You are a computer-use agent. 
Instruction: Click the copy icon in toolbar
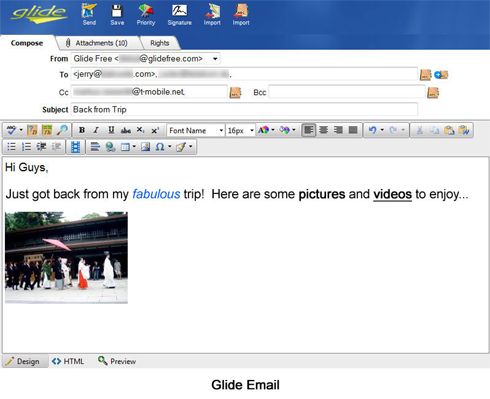[x=434, y=130]
